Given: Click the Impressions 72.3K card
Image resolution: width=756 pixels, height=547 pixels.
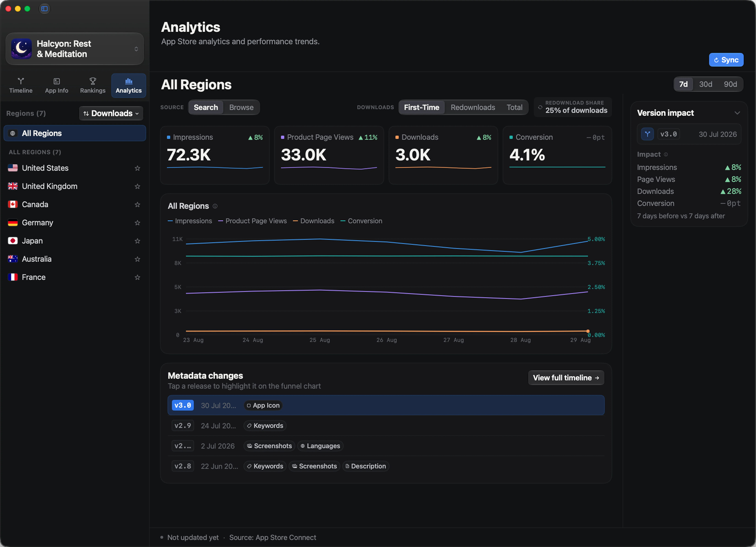Looking at the screenshot, I should pos(215,155).
